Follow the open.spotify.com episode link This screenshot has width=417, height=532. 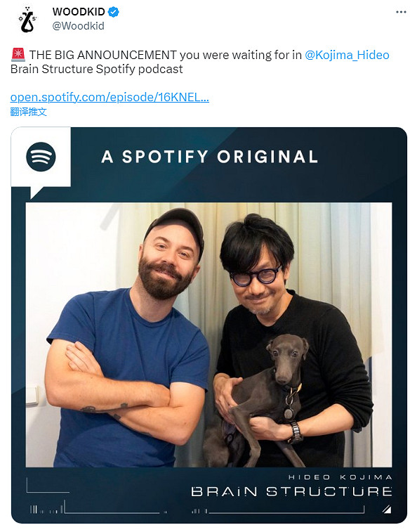[x=110, y=98]
